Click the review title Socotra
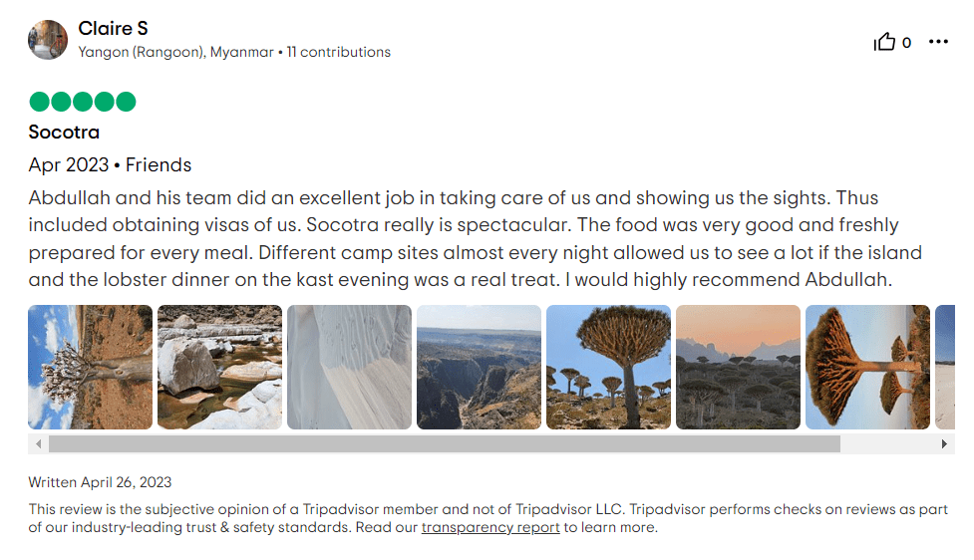The image size is (974, 560). pyautogui.click(x=64, y=132)
